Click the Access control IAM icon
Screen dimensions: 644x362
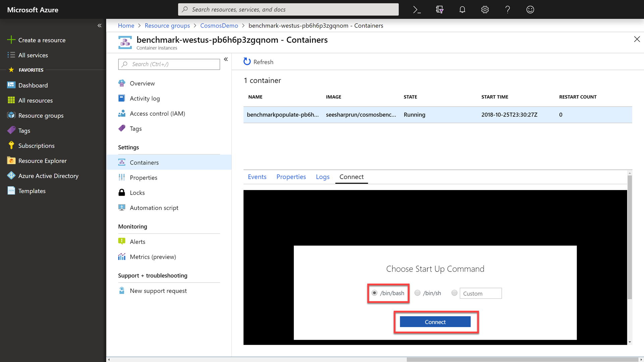coord(122,113)
